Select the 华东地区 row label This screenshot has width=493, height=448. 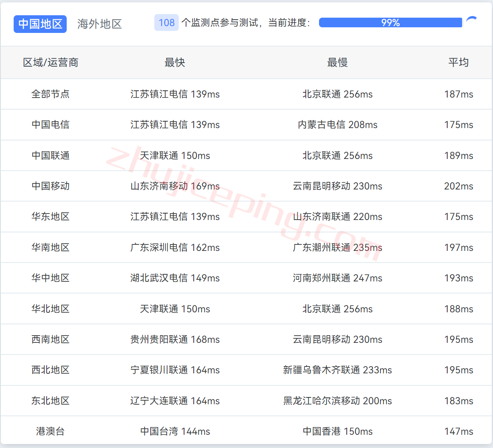coord(51,216)
